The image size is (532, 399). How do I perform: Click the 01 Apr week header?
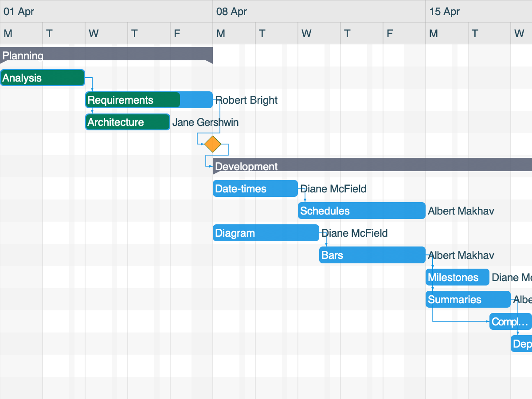[x=106, y=11]
